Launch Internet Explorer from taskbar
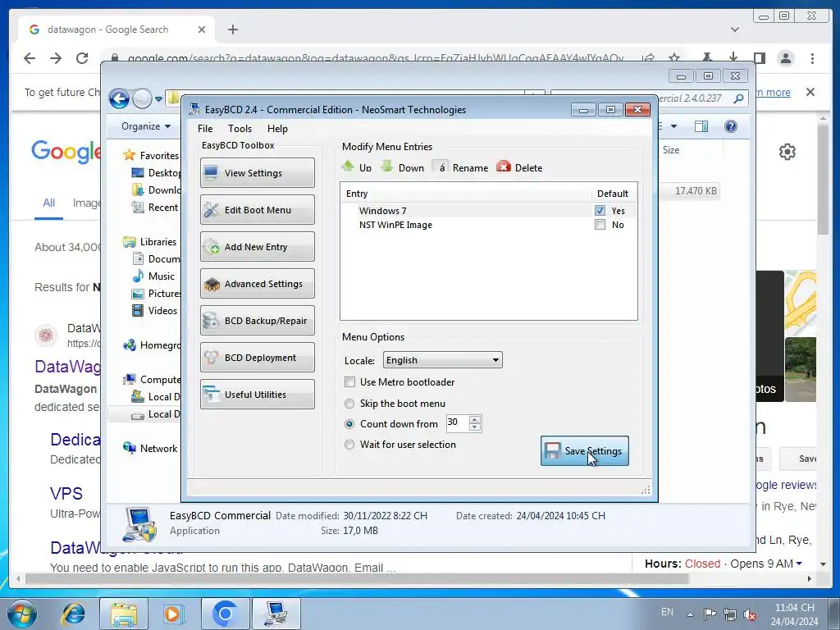 pyautogui.click(x=73, y=614)
